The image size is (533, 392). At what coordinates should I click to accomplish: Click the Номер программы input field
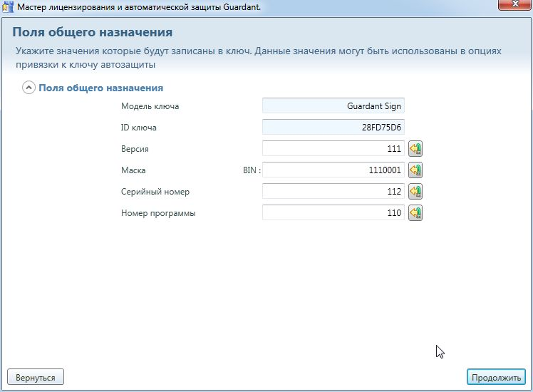point(333,213)
